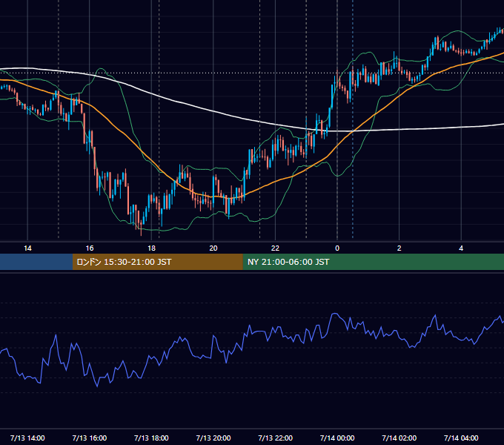
Task: Click the 4 hour axis label
Action: (x=461, y=248)
